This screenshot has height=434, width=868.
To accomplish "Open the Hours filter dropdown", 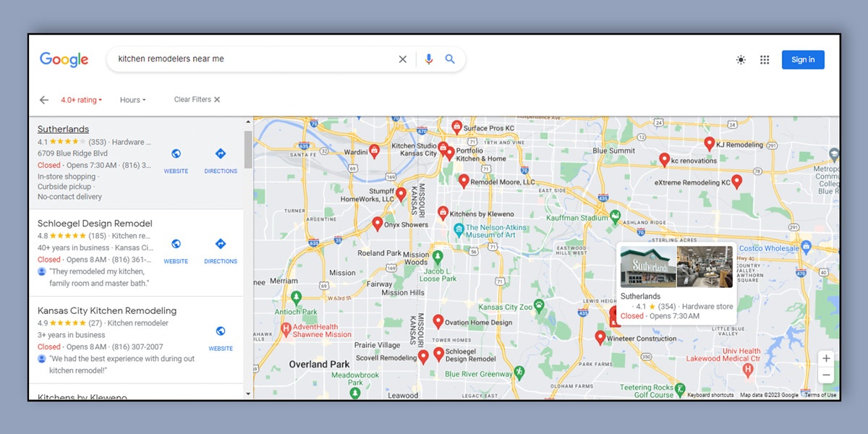I will (133, 100).
